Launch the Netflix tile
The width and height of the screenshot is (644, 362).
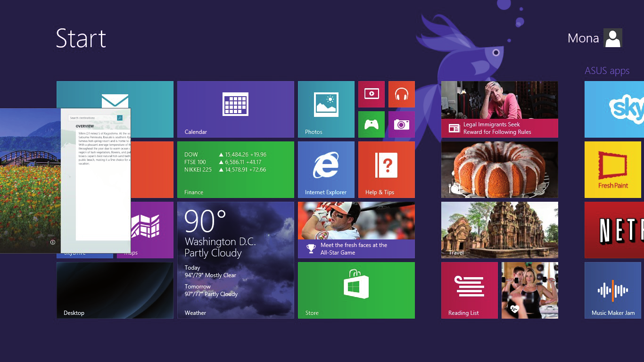(614, 230)
